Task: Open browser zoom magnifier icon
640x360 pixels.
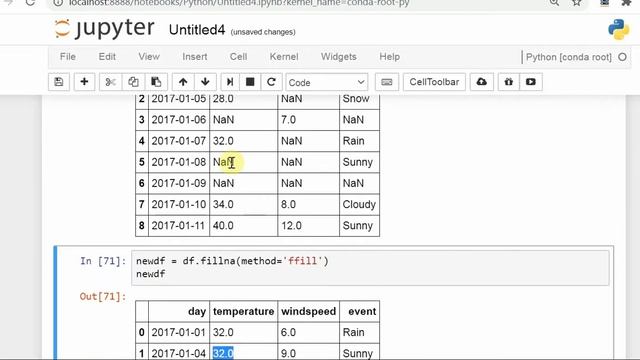Action: point(554,3)
